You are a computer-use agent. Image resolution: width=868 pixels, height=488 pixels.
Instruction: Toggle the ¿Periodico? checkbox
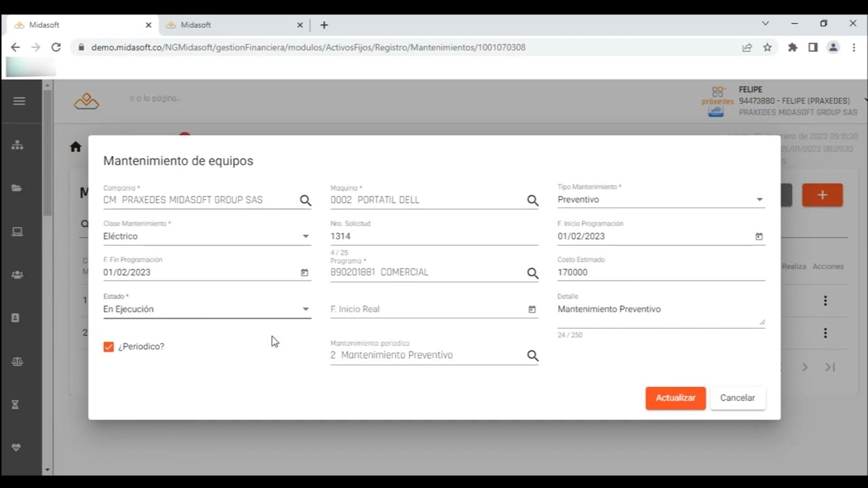108,346
